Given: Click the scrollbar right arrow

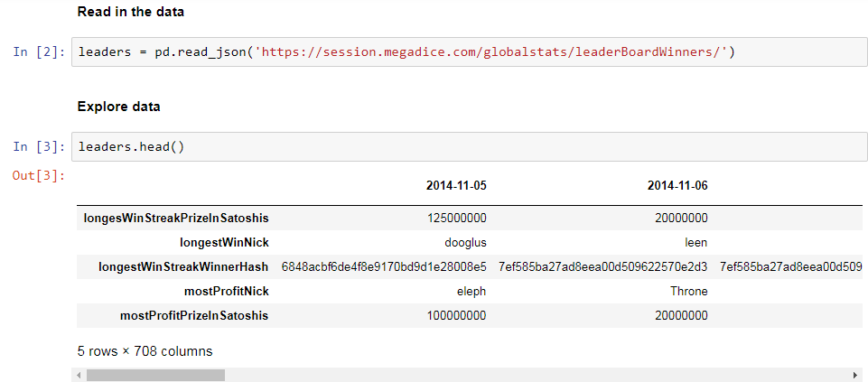Looking at the screenshot, I should pos(856,375).
